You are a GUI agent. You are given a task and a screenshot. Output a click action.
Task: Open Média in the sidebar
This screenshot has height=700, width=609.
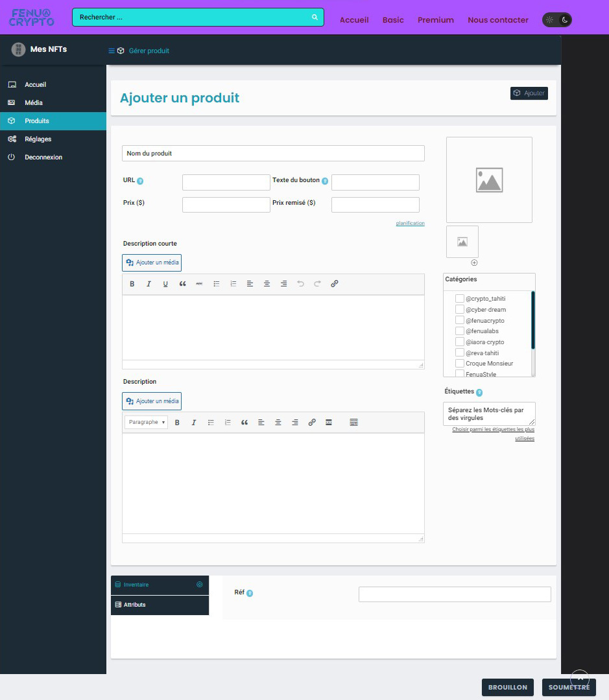[x=53, y=102]
